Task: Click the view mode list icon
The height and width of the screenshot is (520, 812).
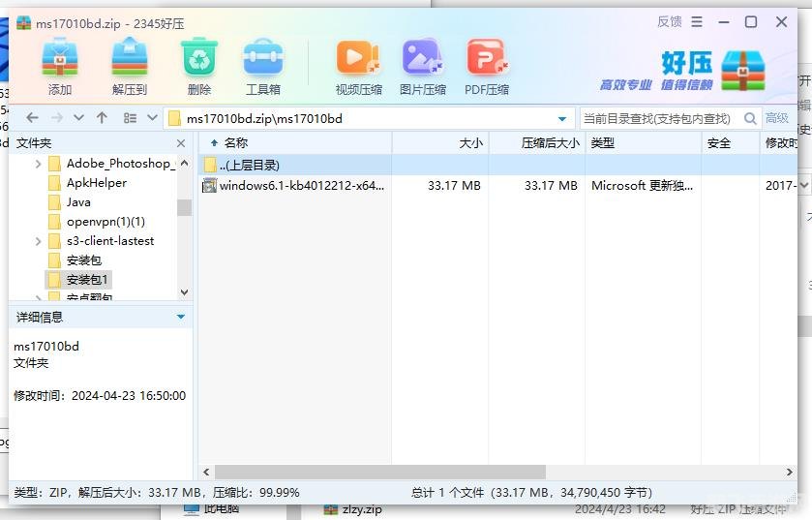Action: click(130, 118)
